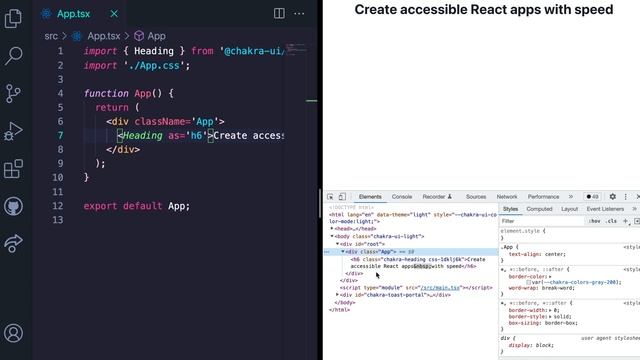The height and width of the screenshot is (360, 640).
Task: Click the page heading Create accessible React apps
Action: click(484, 10)
